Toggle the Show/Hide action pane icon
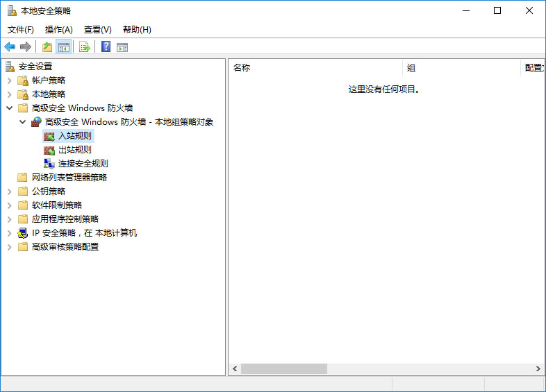 coord(122,47)
